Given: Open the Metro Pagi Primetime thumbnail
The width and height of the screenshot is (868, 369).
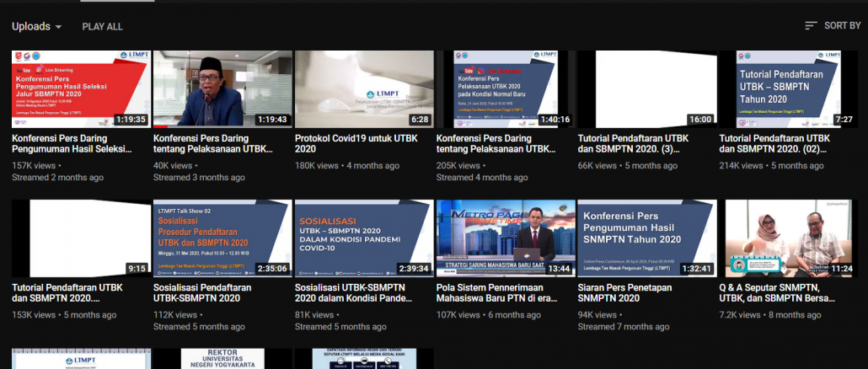Looking at the screenshot, I should tap(506, 238).
